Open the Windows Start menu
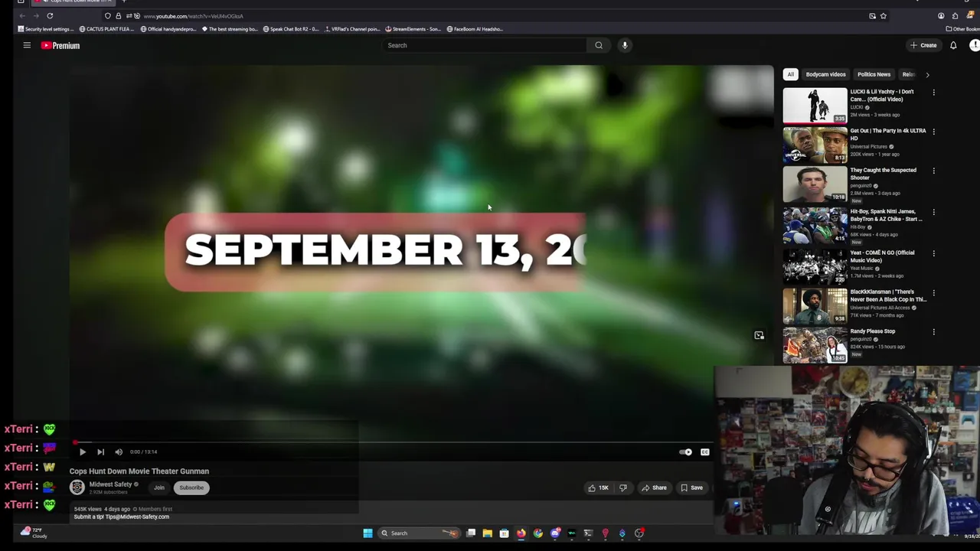 (367, 533)
